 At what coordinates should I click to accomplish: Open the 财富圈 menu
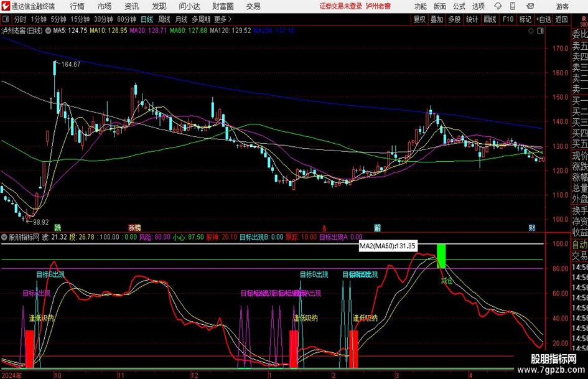(x=223, y=6)
